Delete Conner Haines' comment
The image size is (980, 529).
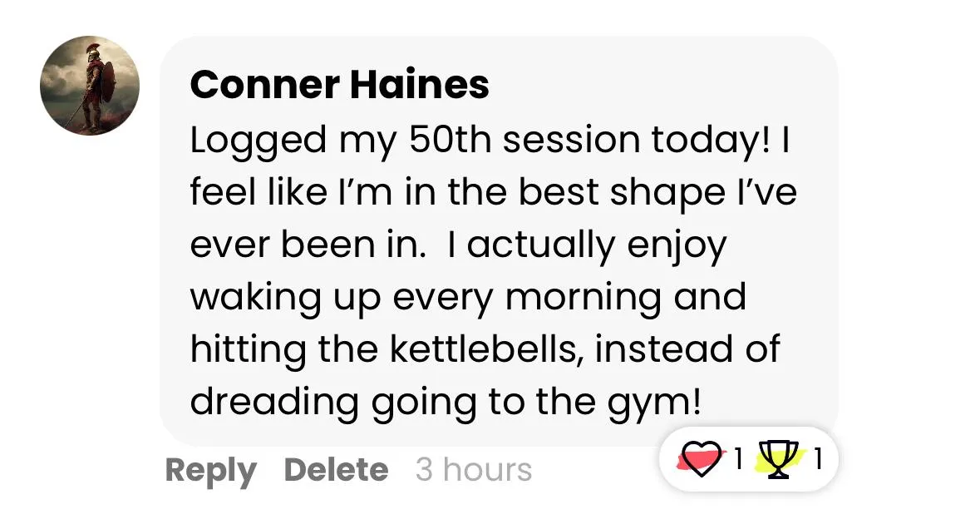(337, 470)
